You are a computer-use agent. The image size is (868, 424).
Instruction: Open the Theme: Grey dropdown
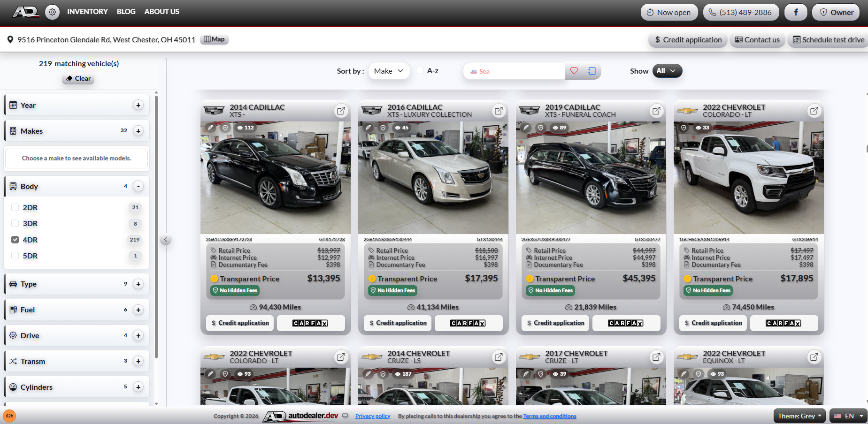[x=799, y=416]
